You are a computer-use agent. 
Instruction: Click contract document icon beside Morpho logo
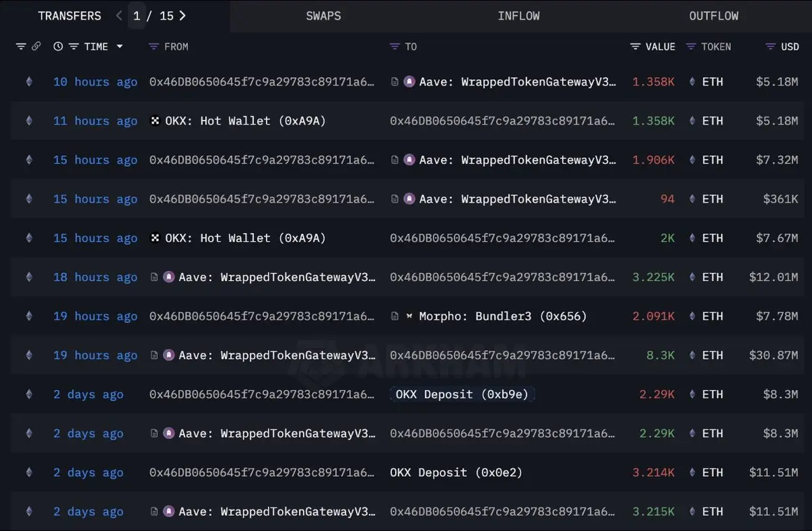tap(395, 316)
